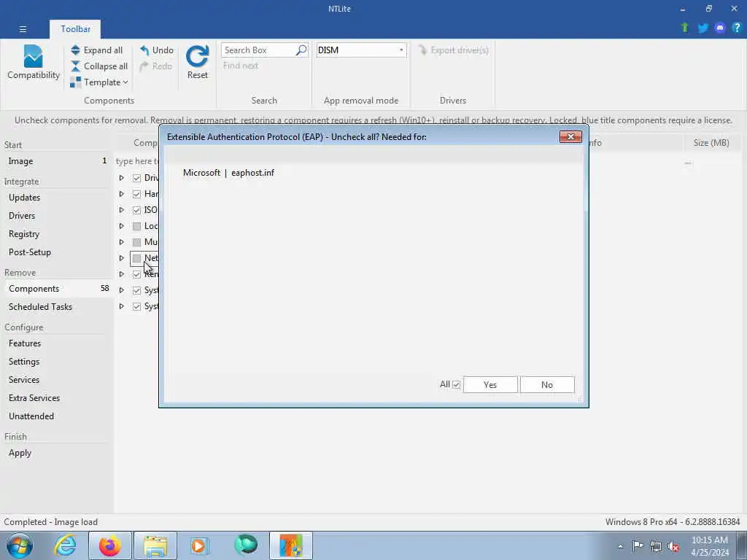Expand the Net... tree row
The height and width of the screenshot is (560, 747).
pyautogui.click(x=122, y=258)
